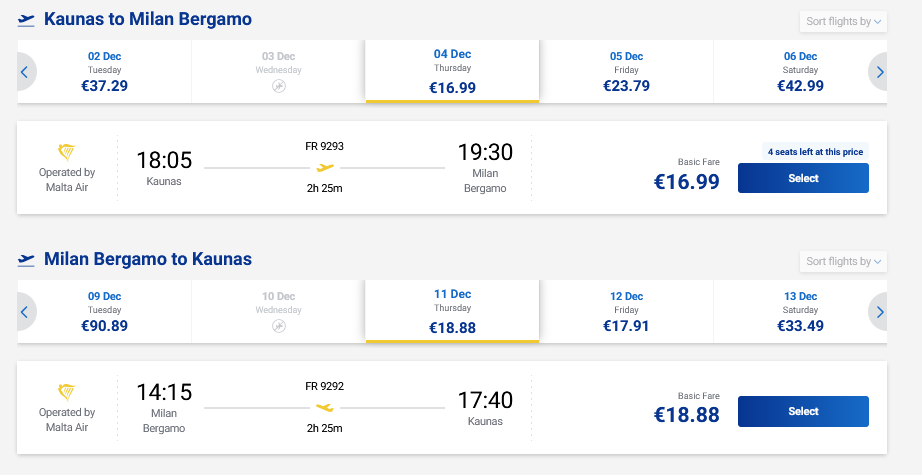The image size is (922, 475).
Task: Pick 06 Dec Saturday outbound date €42.99
Action: coord(800,72)
